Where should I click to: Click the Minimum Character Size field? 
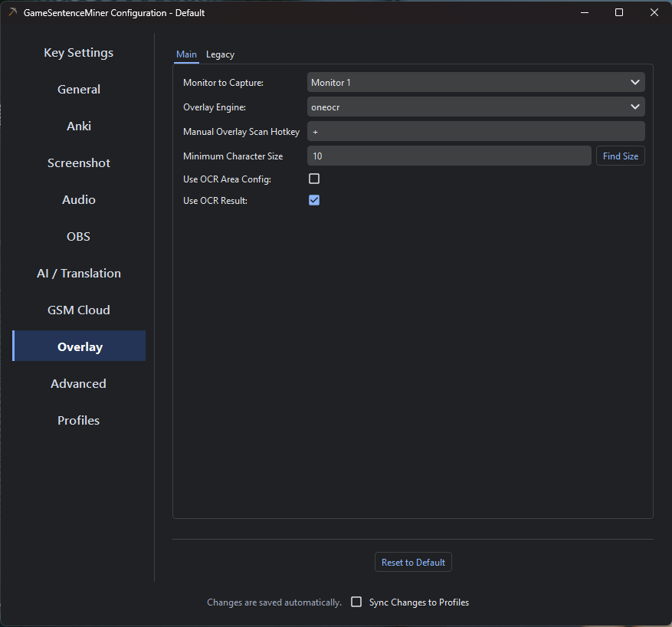tap(449, 156)
